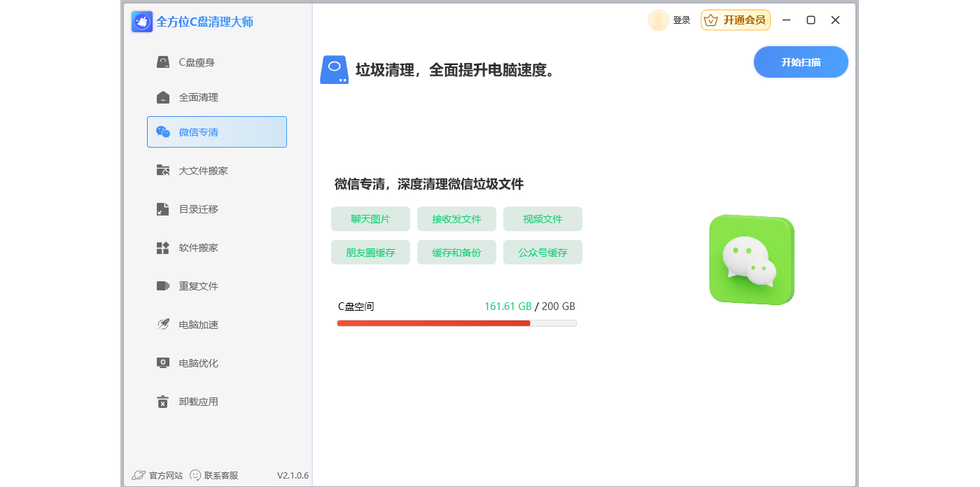The width and height of the screenshot is (980, 487).
Task: Click the 开通会员 membership button
Action: coord(736,20)
